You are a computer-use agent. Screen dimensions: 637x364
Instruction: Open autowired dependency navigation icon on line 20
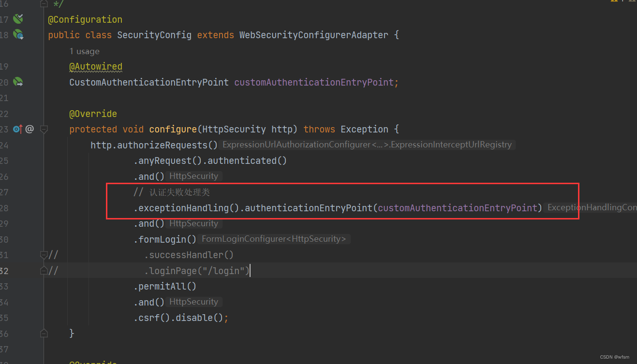(x=17, y=82)
